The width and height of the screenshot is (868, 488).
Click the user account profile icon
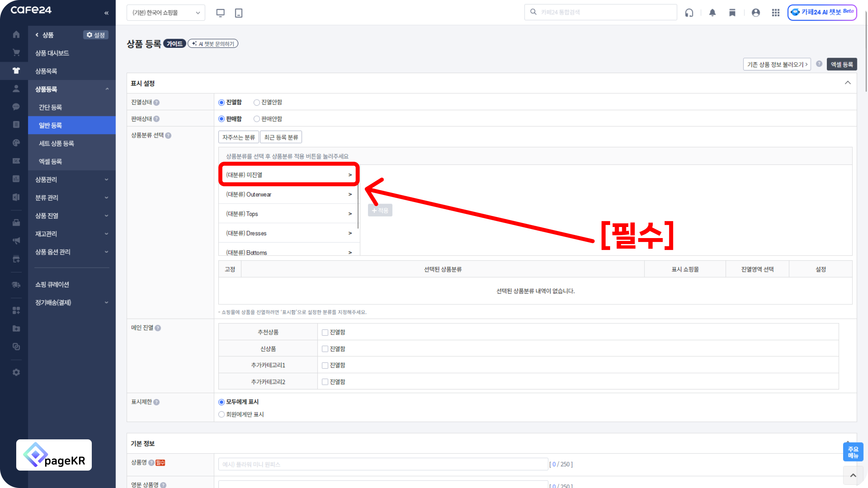[756, 13]
